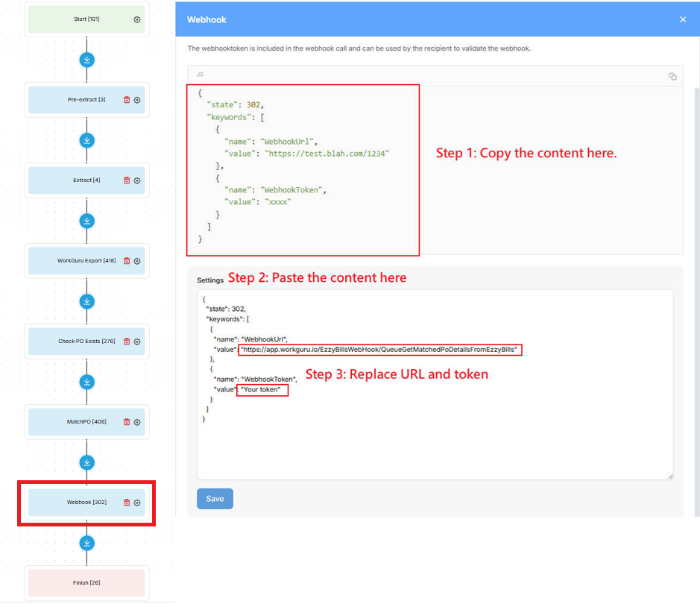Screen dimensions: 700x607
Task: Click the "Your token" value in Settings
Action: coord(261,389)
